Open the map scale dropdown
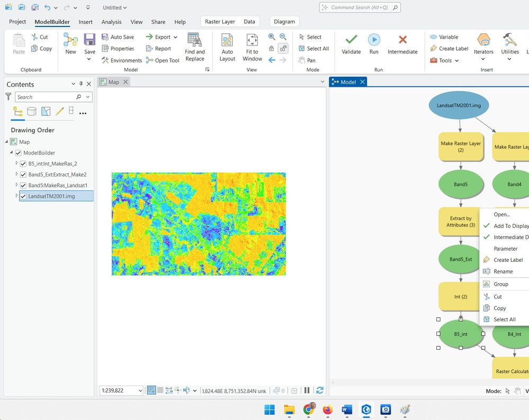This screenshot has width=529, height=420. (140, 391)
